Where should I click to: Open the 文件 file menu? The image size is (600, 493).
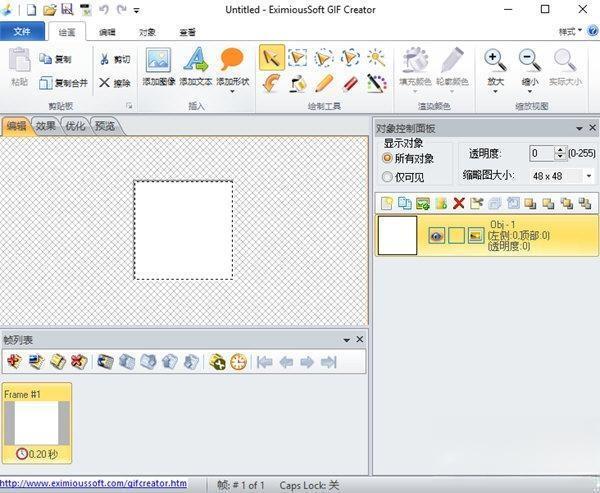[22, 31]
